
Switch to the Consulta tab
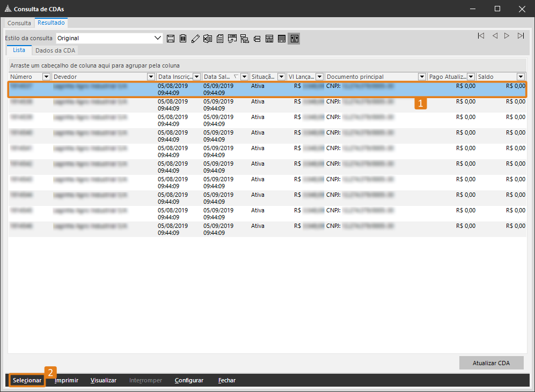[19, 23]
